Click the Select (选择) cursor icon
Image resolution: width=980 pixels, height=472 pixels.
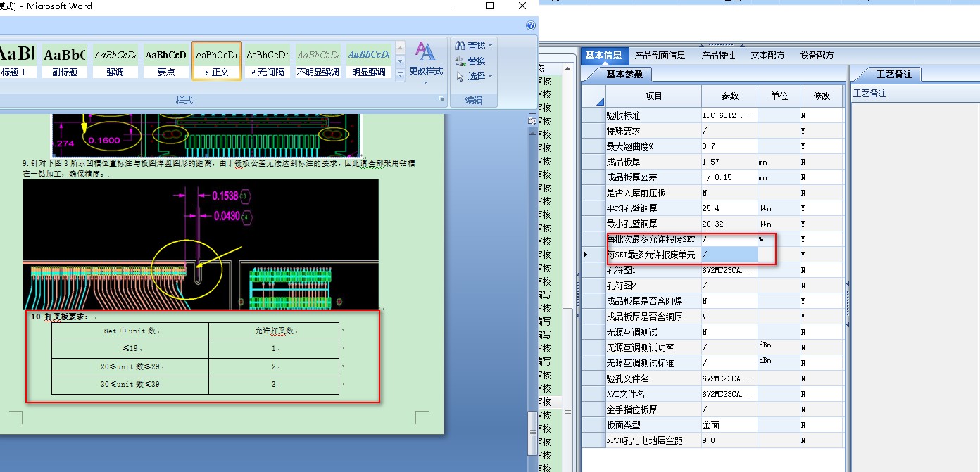point(460,77)
